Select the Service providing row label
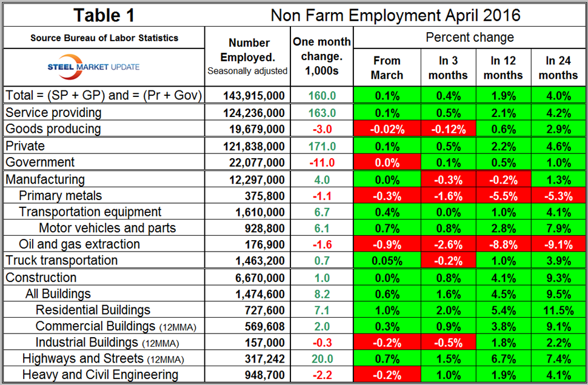The height and width of the screenshot is (385, 588). pyautogui.click(x=53, y=113)
